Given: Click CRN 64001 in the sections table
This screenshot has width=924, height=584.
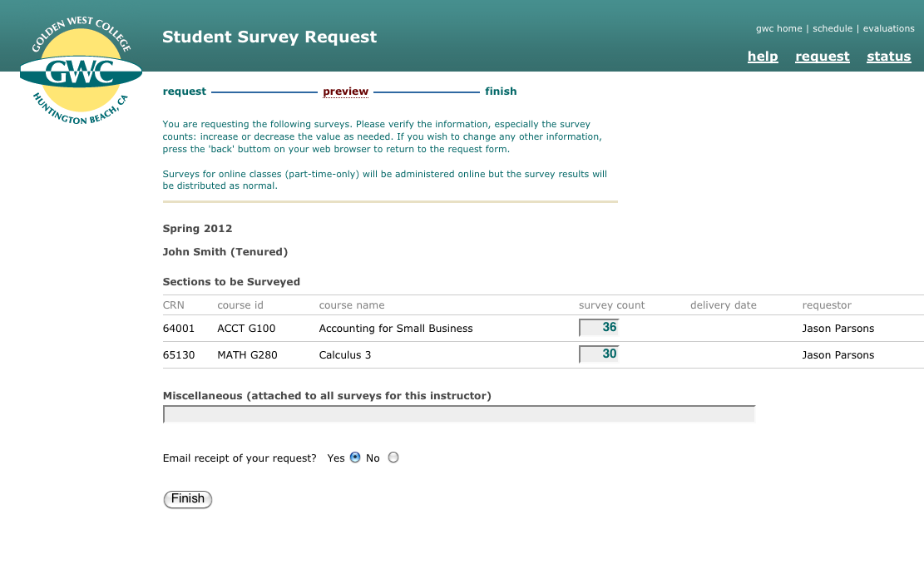Looking at the screenshot, I should point(178,329).
